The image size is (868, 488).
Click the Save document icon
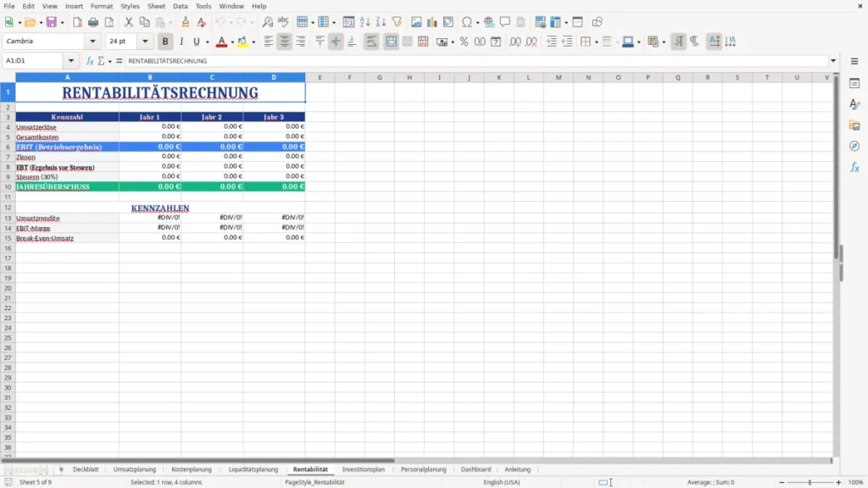[x=52, y=22]
